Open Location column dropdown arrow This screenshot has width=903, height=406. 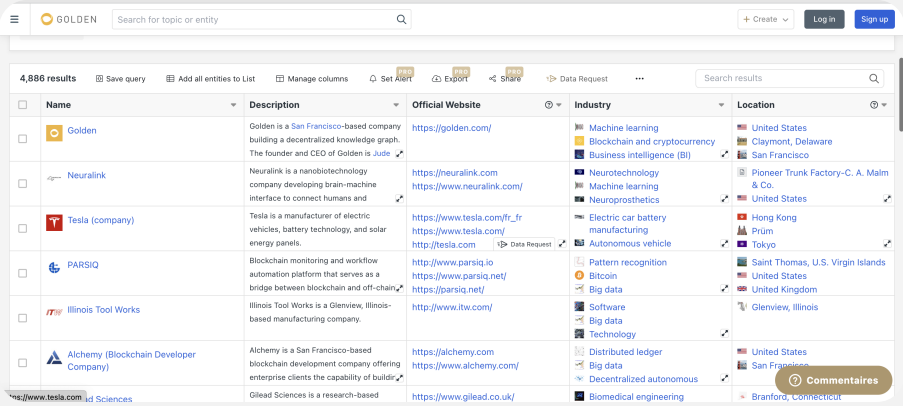click(884, 105)
